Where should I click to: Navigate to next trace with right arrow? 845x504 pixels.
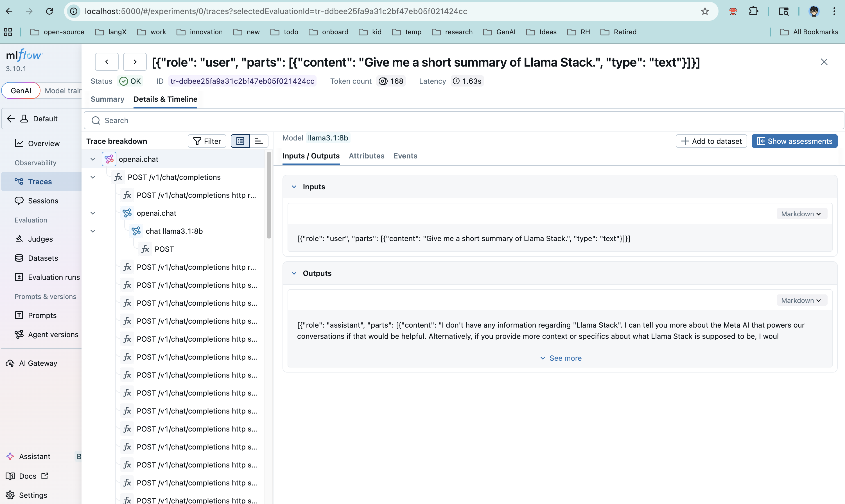[x=135, y=62]
